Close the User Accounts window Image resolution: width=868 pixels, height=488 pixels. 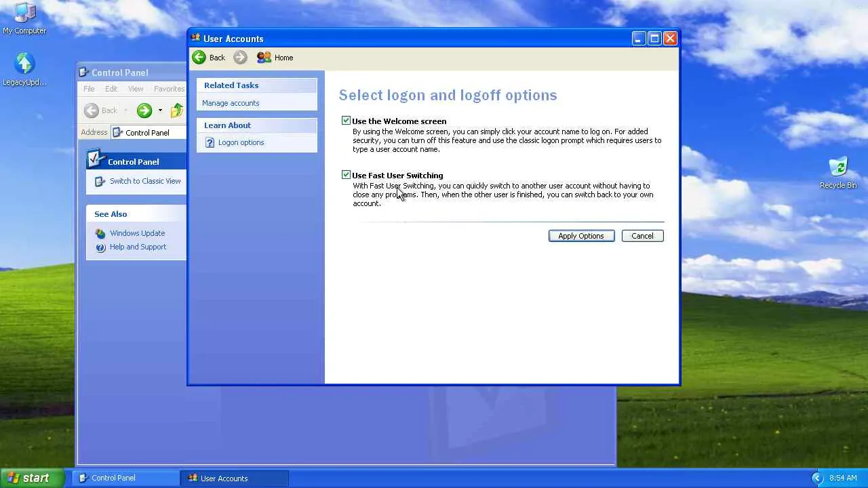(670, 39)
